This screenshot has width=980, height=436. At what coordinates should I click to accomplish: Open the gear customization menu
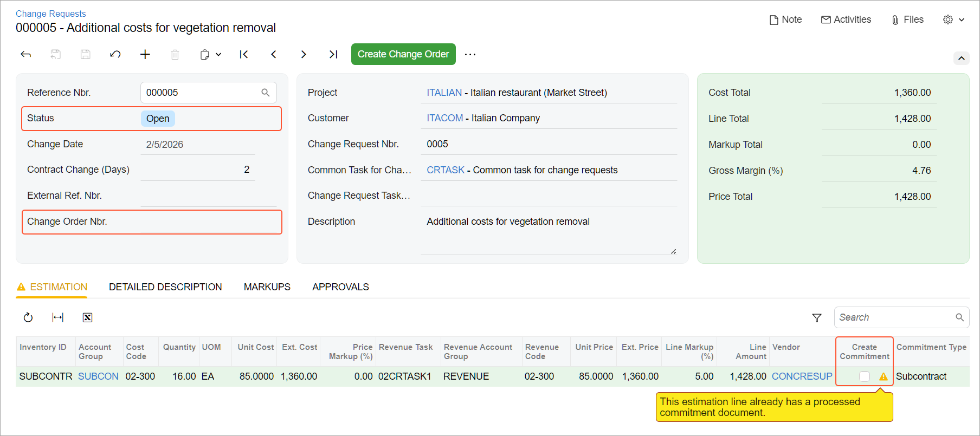[x=953, y=19]
